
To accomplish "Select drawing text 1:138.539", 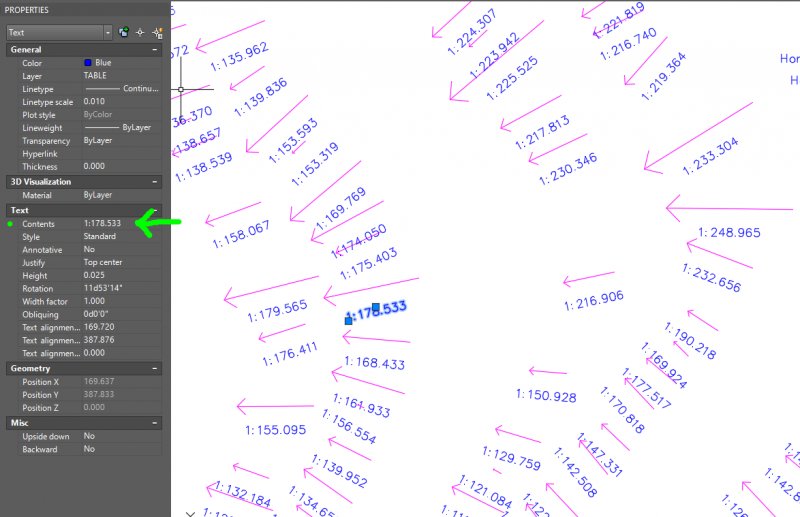I will (204, 167).
